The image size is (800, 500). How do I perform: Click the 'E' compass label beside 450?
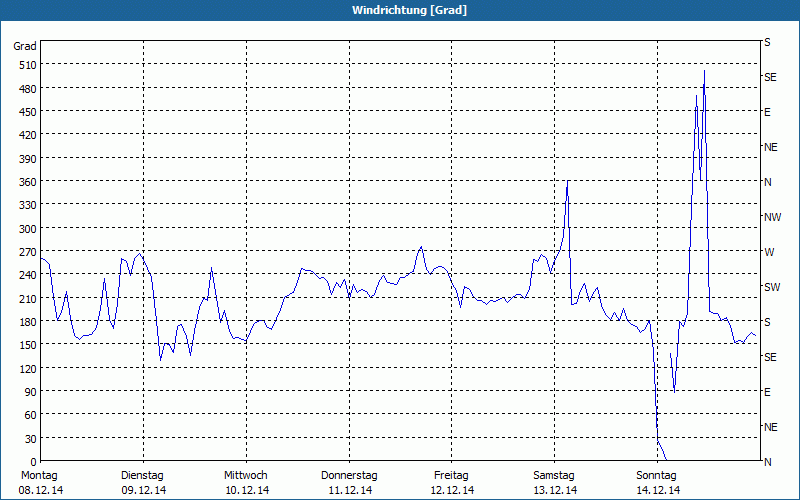click(x=767, y=112)
